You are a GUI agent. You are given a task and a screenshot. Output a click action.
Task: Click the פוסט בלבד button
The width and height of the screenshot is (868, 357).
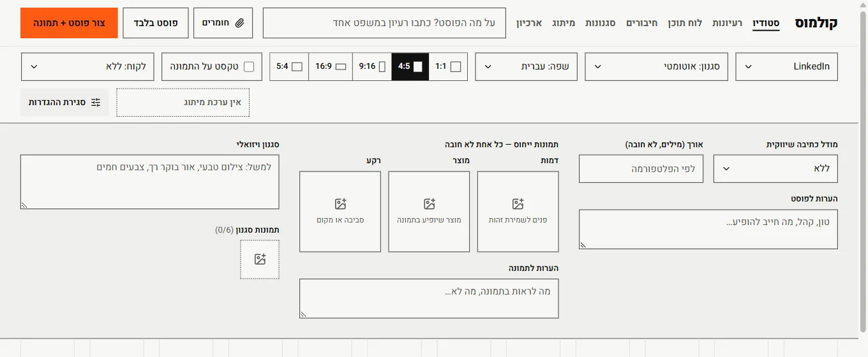pyautogui.click(x=156, y=23)
